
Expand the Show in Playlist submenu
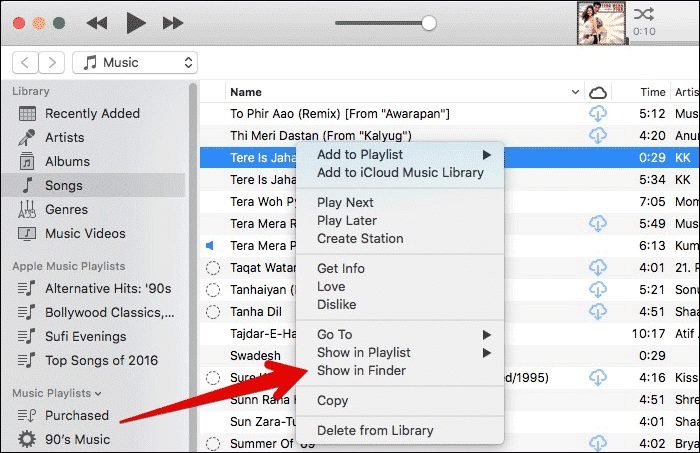[400, 353]
